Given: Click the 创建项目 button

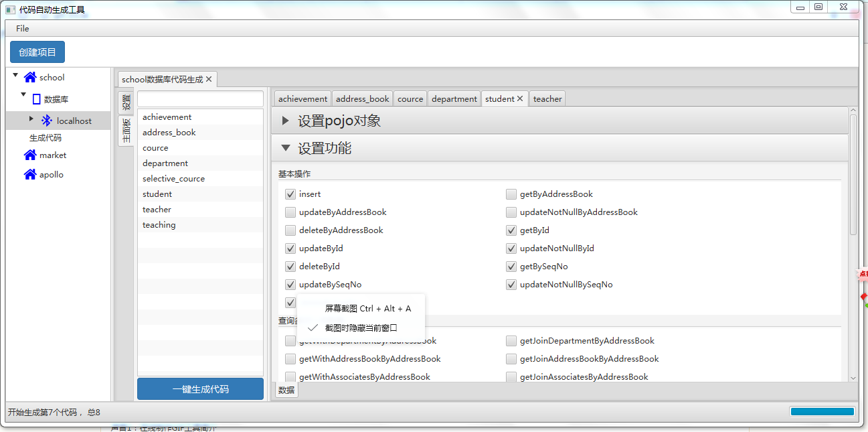Looking at the screenshot, I should pos(37,52).
